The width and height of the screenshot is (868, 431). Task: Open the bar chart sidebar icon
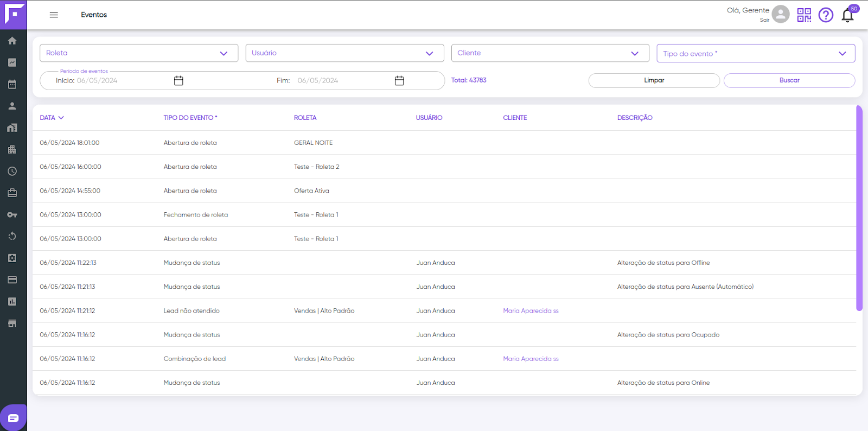[12, 301]
